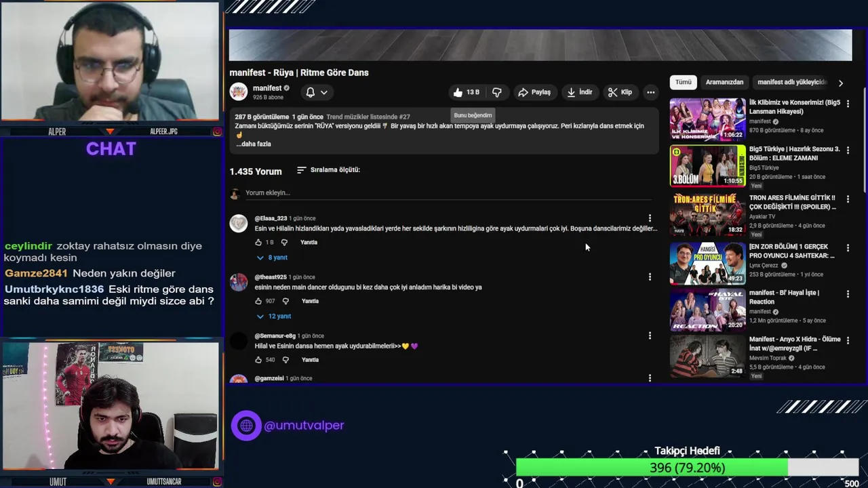Open İlk Klibimiz ve Konserimiz thumbnail
868x488 pixels.
[707, 119]
